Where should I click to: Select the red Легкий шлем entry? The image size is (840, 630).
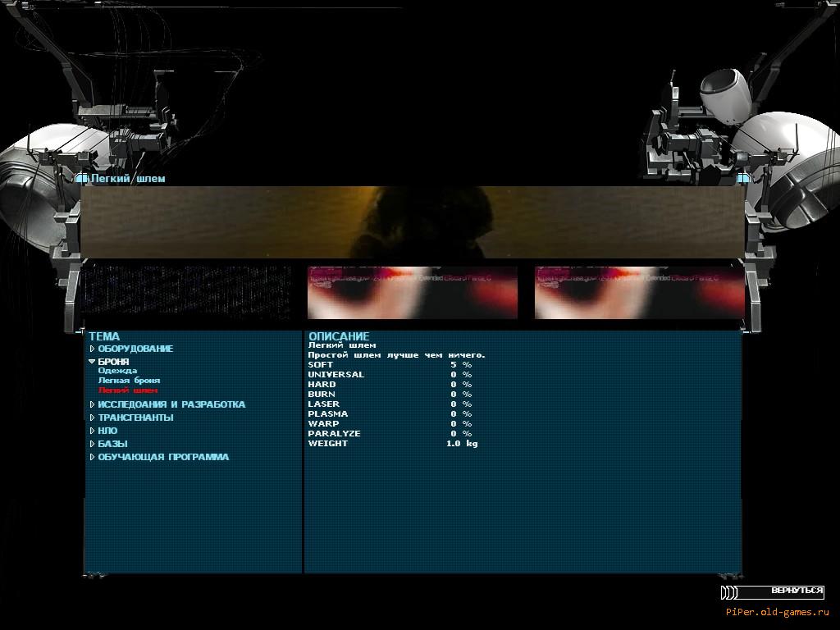click(127, 390)
